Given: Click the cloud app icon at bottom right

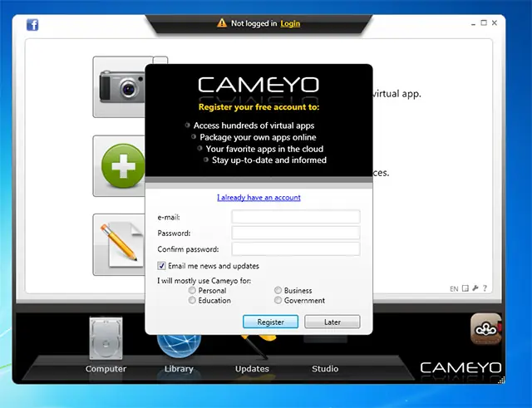Looking at the screenshot, I should 485,328.
